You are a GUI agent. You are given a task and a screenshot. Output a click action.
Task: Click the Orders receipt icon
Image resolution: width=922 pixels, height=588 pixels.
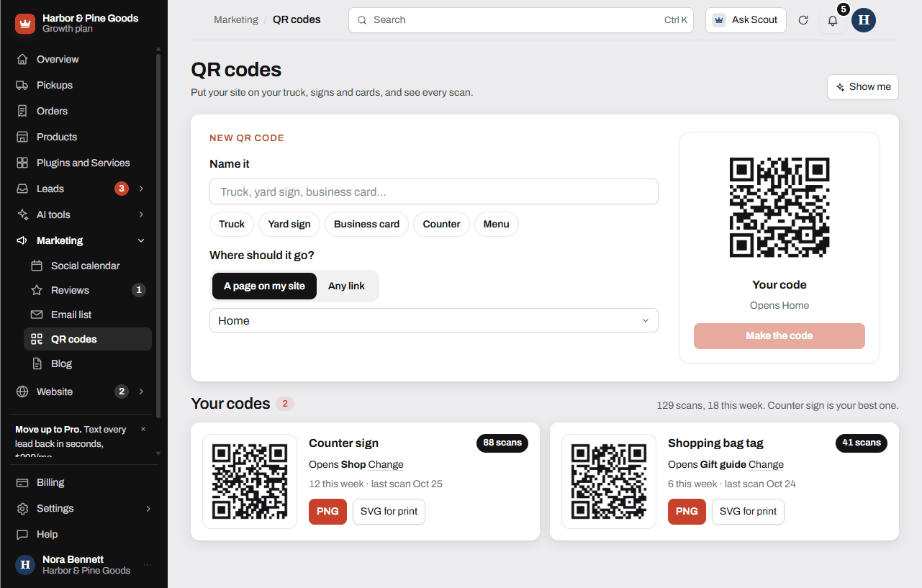(22, 111)
